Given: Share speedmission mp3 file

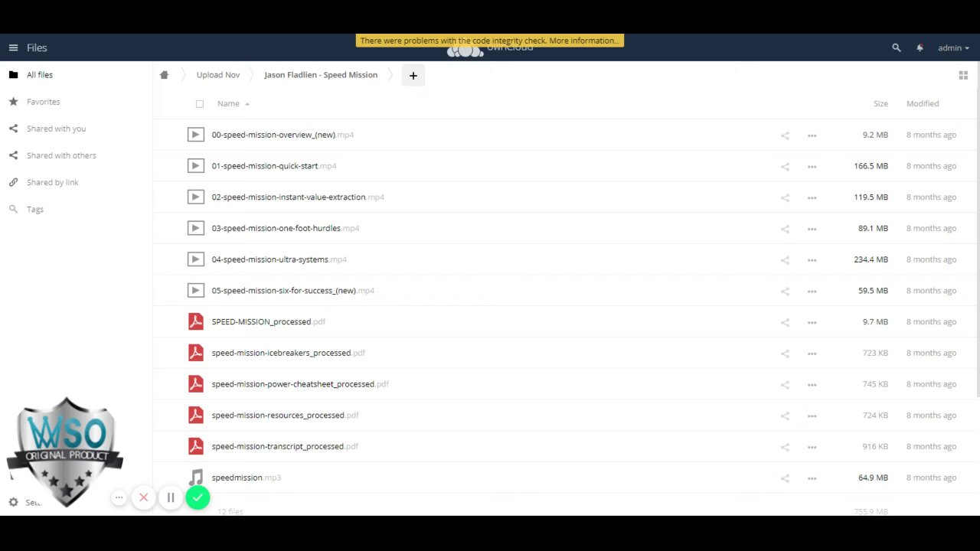Looking at the screenshot, I should point(785,478).
